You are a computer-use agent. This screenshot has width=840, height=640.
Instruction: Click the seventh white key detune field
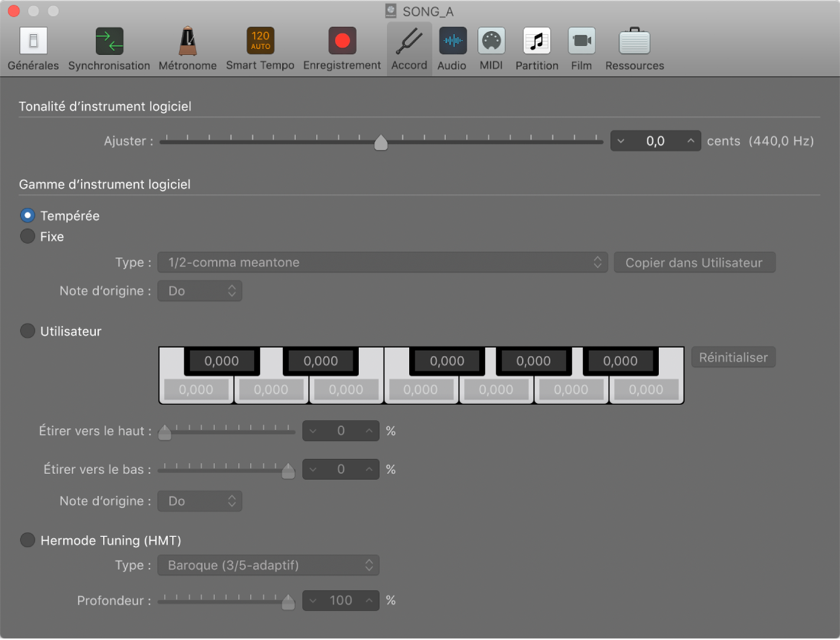[x=646, y=390]
